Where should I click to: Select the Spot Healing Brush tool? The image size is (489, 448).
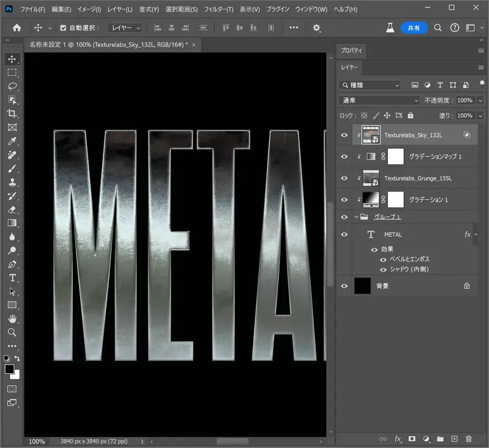[x=12, y=155]
